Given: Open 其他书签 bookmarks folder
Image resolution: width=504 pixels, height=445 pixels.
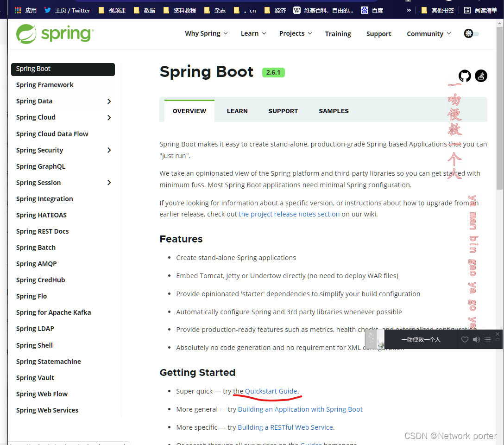Looking at the screenshot, I should pos(437,10).
